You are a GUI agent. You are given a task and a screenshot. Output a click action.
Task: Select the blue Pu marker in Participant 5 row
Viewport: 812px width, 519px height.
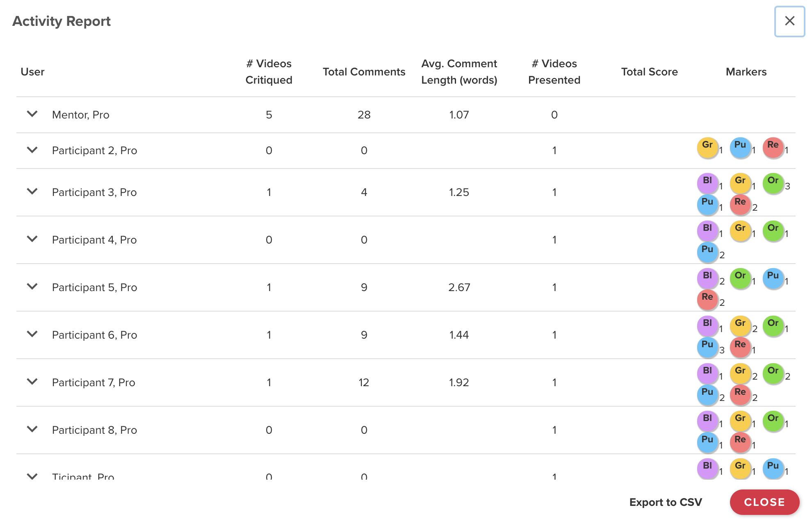(x=773, y=278)
